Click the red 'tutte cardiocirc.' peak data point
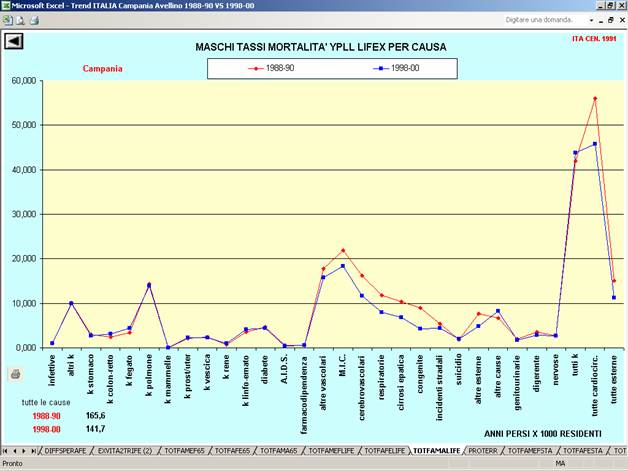The width and height of the screenshot is (628, 471). pyautogui.click(x=595, y=98)
